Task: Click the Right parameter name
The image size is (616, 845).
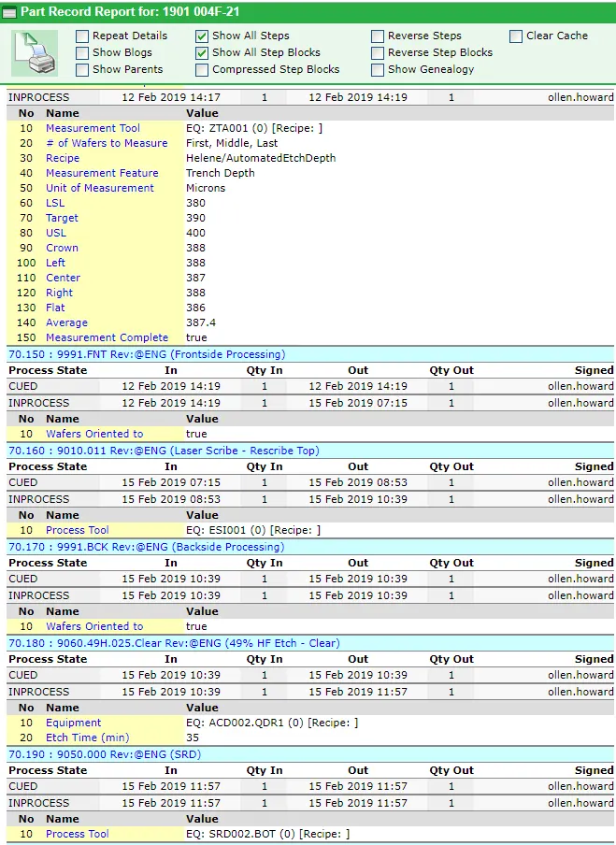Action: click(x=59, y=293)
